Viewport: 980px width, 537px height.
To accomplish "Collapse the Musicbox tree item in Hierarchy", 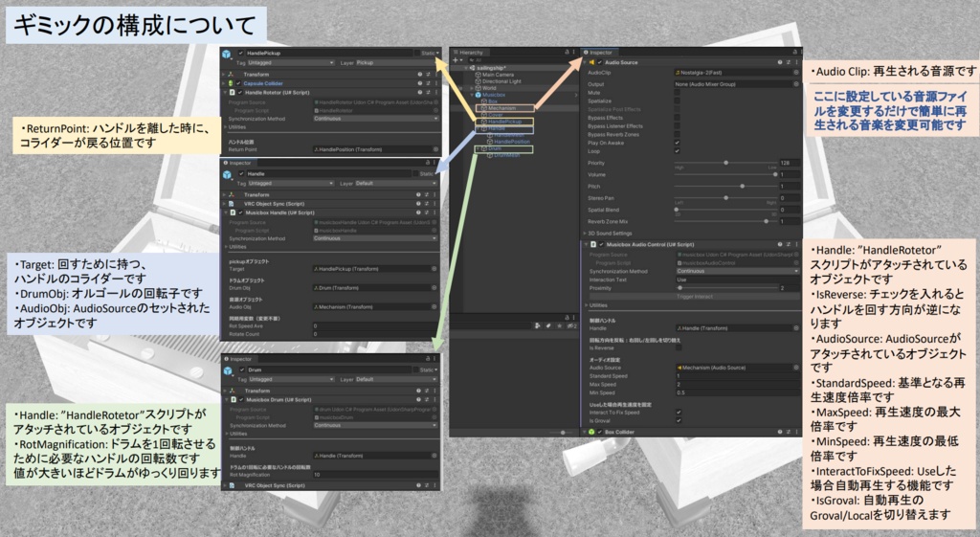I will [473, 95].
